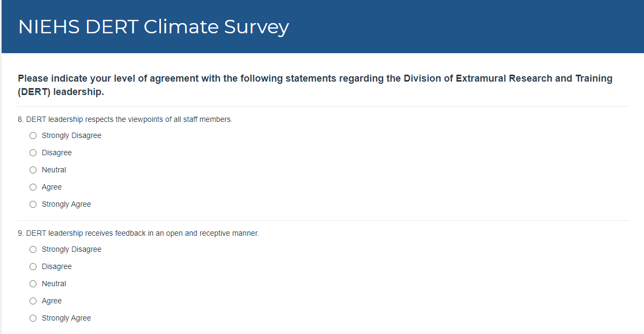Pick Agree radio button for question 9
The width and height of the screenshot is (644, 334).
(33, 301)
